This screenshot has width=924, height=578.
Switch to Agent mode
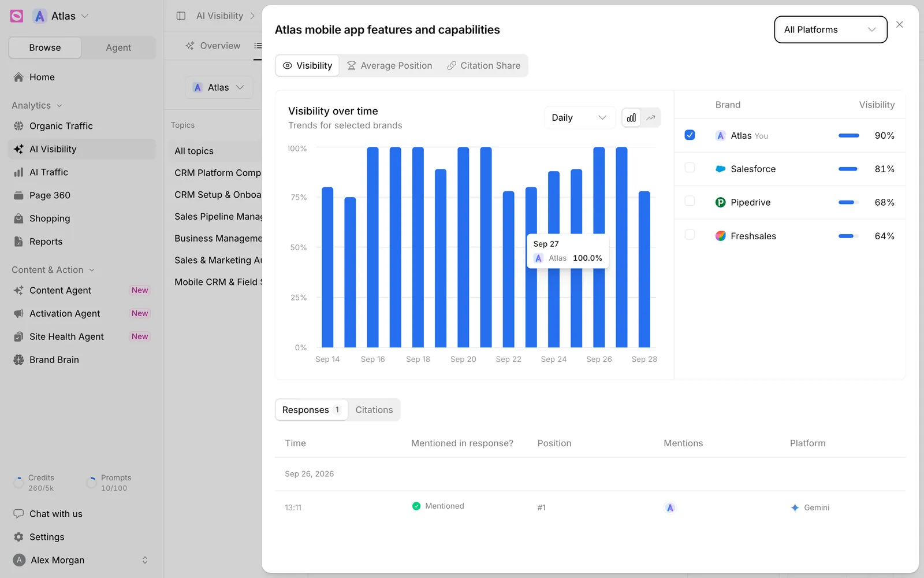coord(118,47)
